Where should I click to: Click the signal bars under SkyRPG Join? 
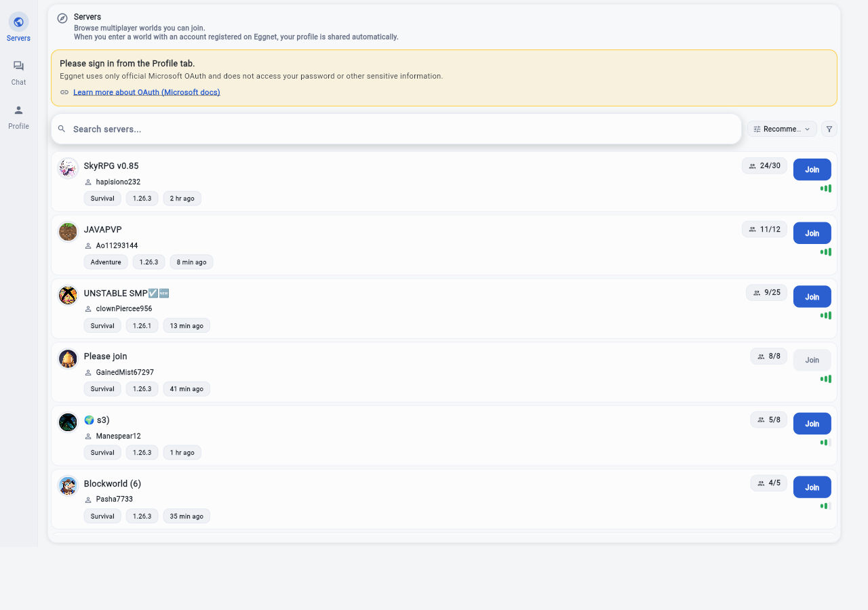pyautogui.click(x=825, y=188)
